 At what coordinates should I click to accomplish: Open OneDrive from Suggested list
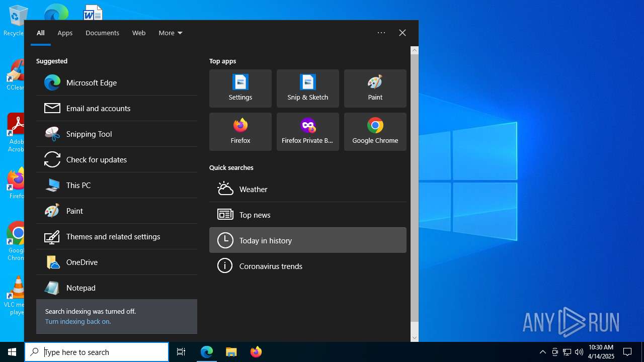coord(117,262)
